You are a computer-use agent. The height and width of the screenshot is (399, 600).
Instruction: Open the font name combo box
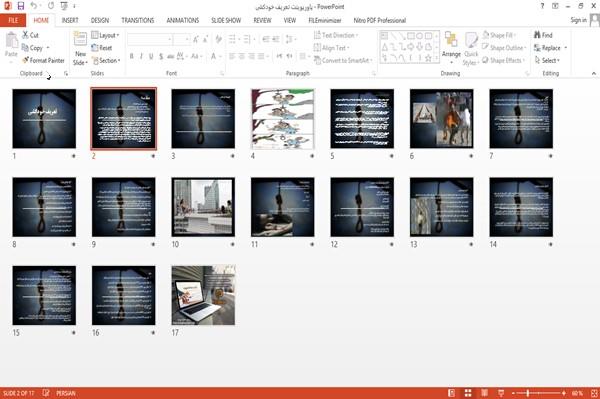tap(149, 39)
